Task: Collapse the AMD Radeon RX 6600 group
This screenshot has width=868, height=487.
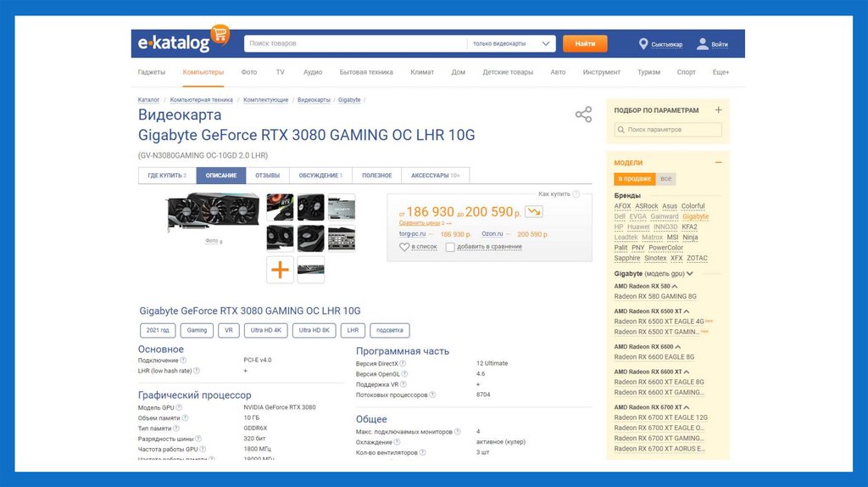Action: click(677, 347)
